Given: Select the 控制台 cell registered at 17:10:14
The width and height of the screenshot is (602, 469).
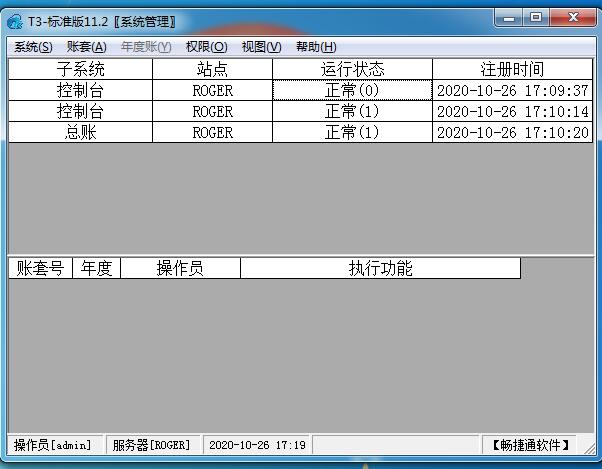Looking at the screenshot, I should tap(80, 112).
